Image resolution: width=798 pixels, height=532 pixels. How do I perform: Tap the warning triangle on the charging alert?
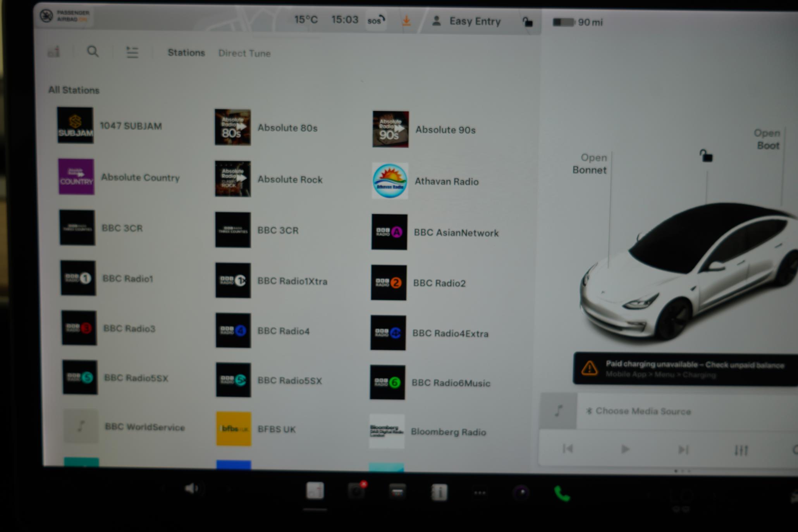point(589,368)
